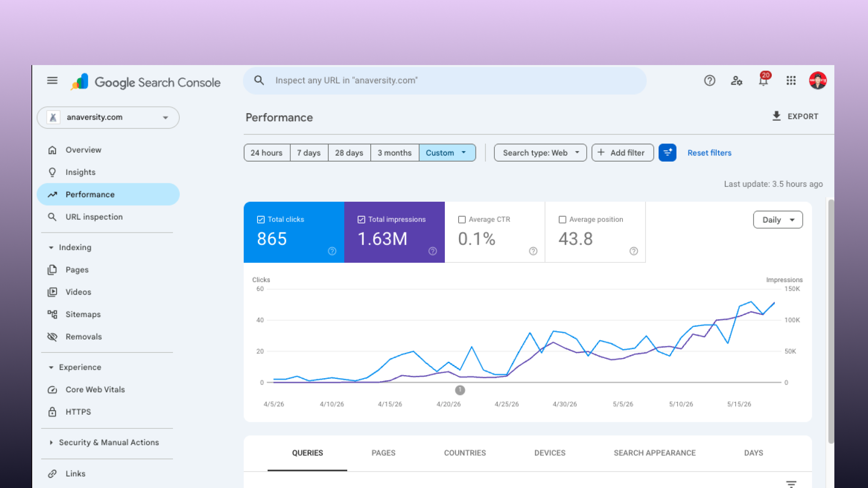Open users and settings icon
The width and height of the screenshot is (868, 488).
pyautogui.click(x=736, y=80)
